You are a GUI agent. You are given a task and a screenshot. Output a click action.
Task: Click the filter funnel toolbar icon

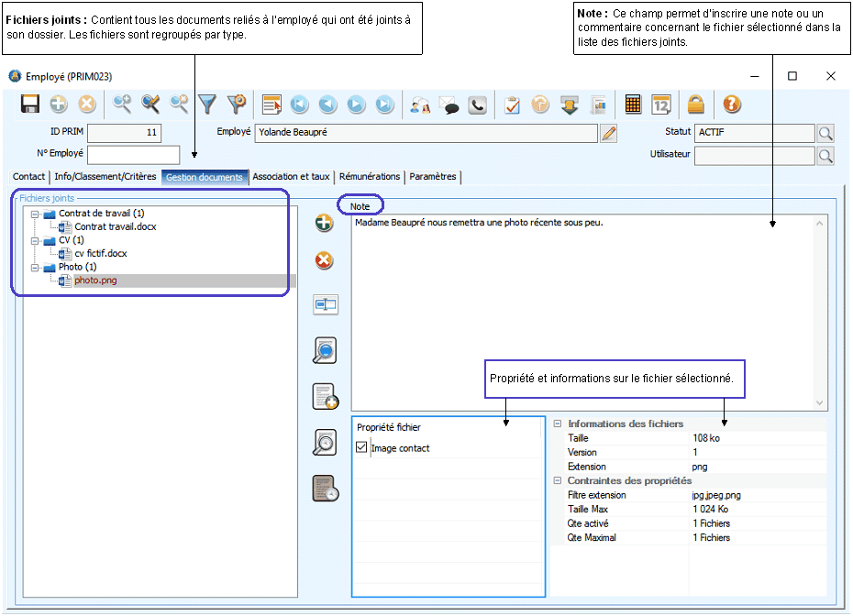pos(207,104)
